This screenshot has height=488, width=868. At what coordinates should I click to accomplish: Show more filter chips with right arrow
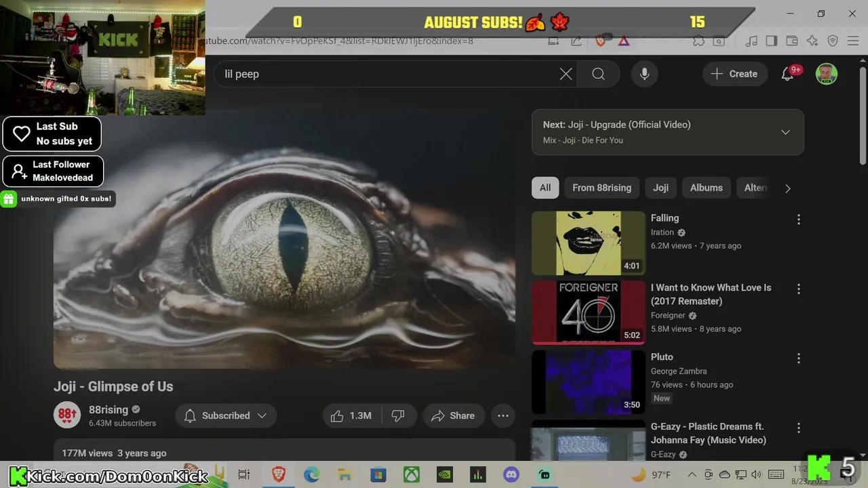click(x=787, y=188)
